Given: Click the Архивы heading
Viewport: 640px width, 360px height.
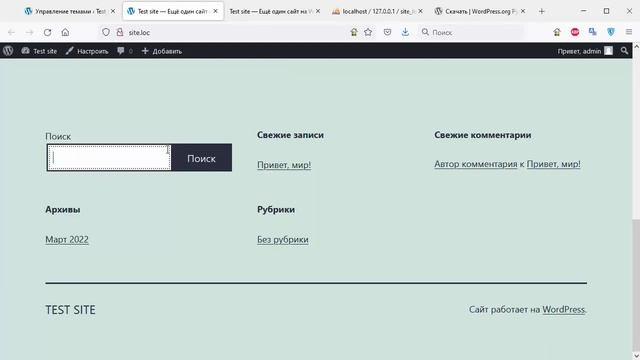Looking at the screenshot, I should pos(63,210).
